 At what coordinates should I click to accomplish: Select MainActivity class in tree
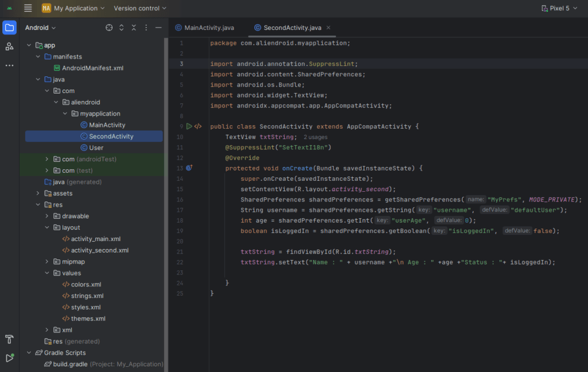[103, 125]
